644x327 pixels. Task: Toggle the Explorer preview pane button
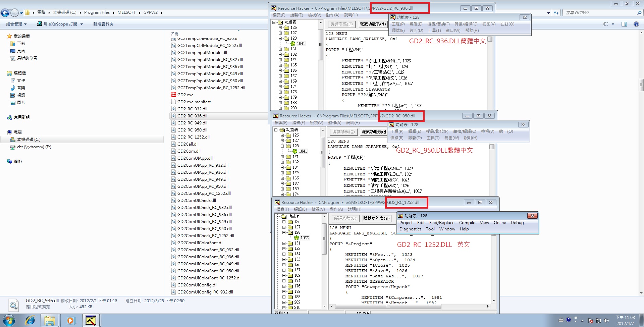click(x=624, y=24)
